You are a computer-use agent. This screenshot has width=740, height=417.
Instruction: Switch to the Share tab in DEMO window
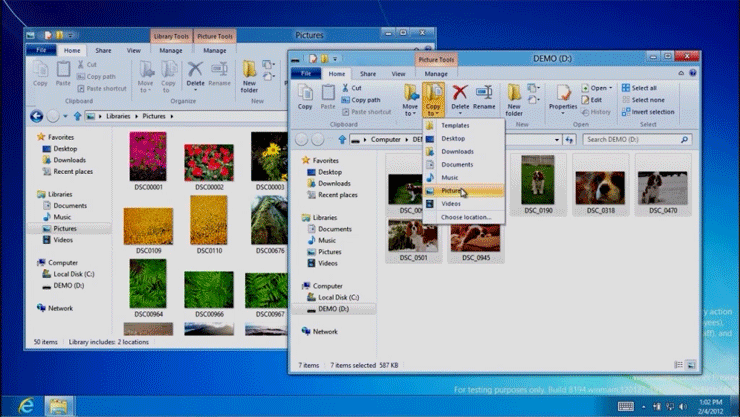click(x=368, y=73)
